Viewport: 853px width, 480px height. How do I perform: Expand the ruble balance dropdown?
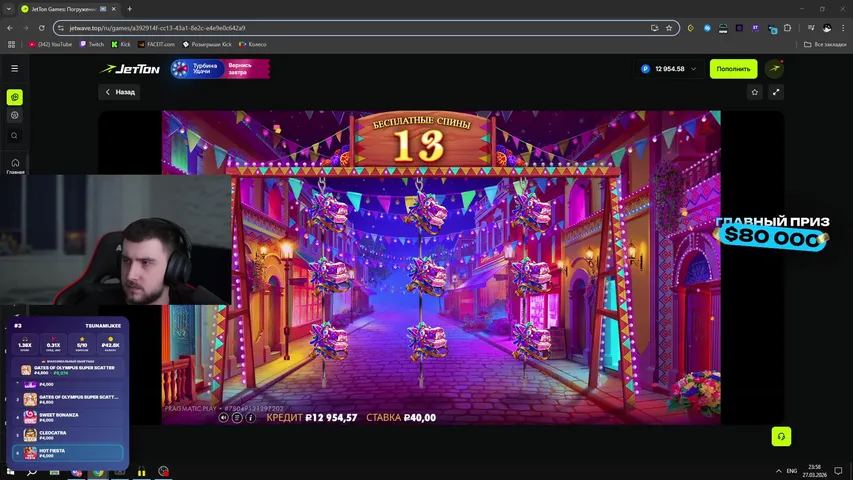point(695,69)
